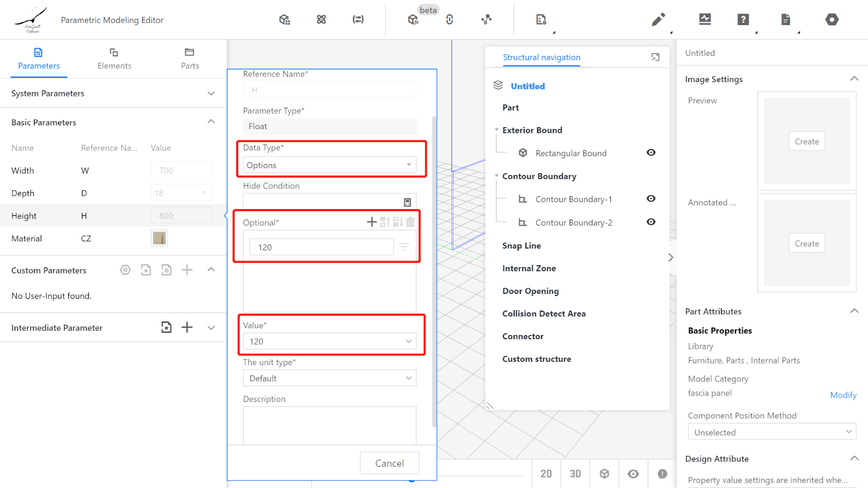868x488 pixels.
Task: Open the Parts tab
Action: pos(189,59)
